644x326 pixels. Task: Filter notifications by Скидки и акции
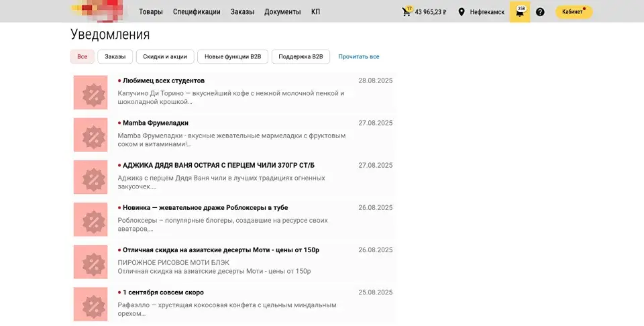(165, 56)
